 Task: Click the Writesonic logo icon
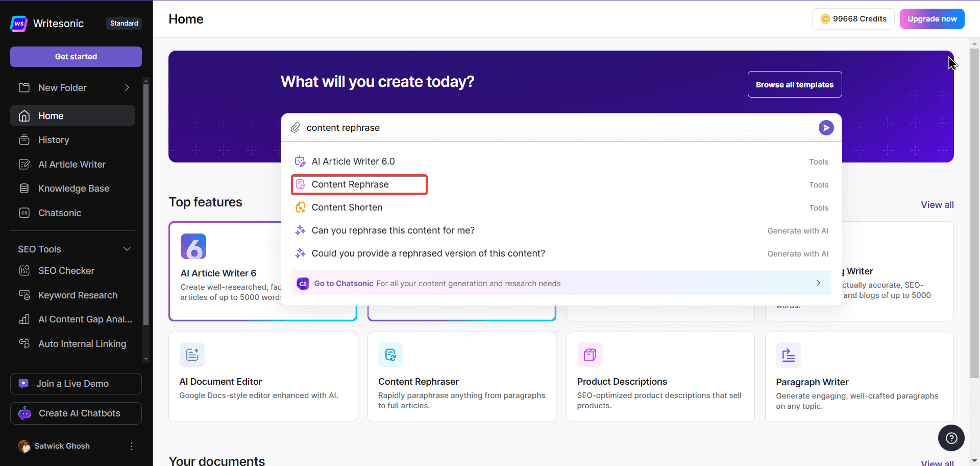(19, 24)
